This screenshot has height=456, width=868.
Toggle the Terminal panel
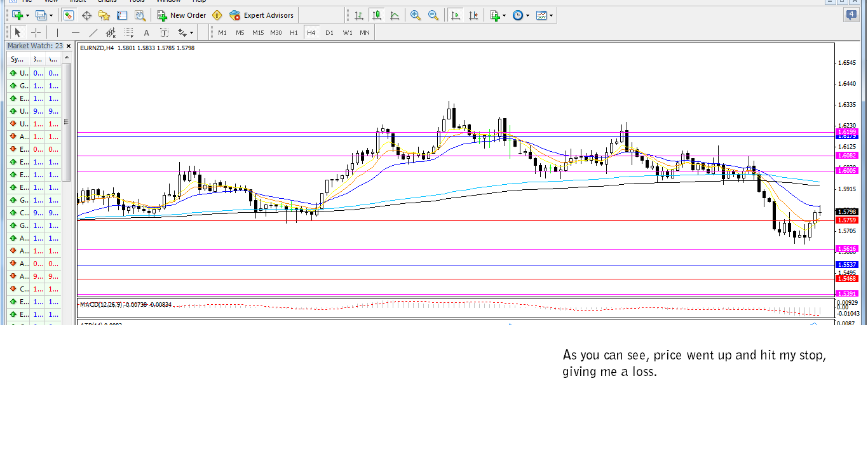[x=122, y=15]
